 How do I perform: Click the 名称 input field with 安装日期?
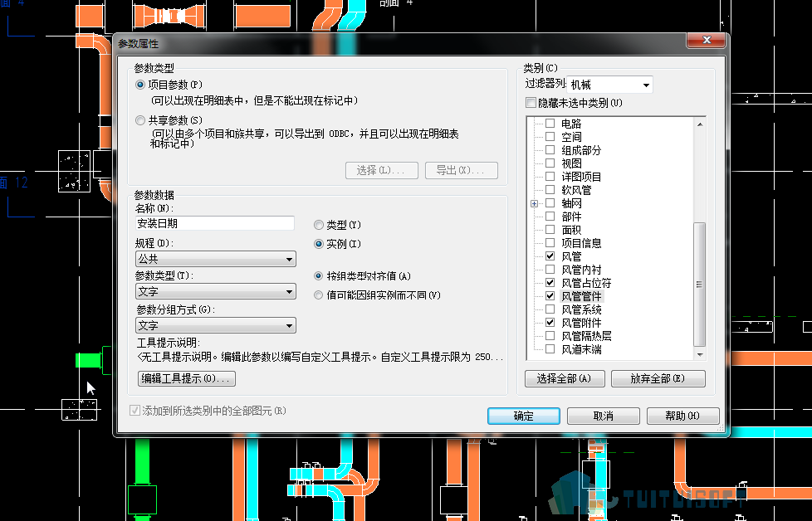214,223
